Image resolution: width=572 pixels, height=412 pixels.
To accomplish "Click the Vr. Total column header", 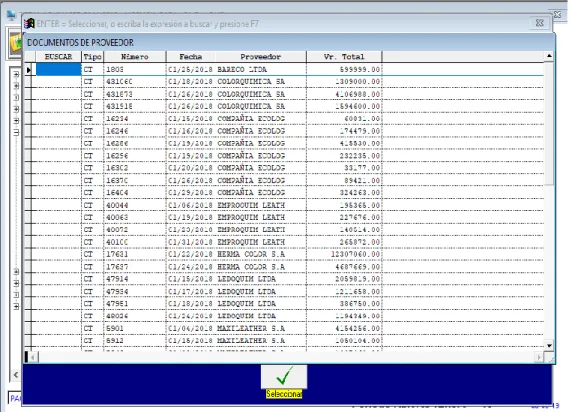I will [x=344, y=57].
